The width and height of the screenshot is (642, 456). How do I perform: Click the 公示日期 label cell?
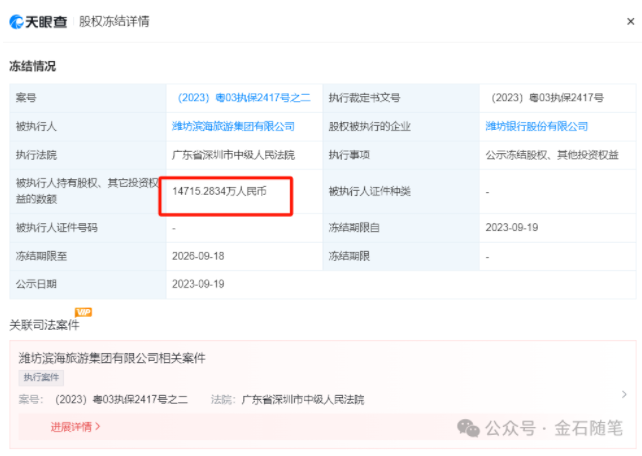[x=88, y=284]
